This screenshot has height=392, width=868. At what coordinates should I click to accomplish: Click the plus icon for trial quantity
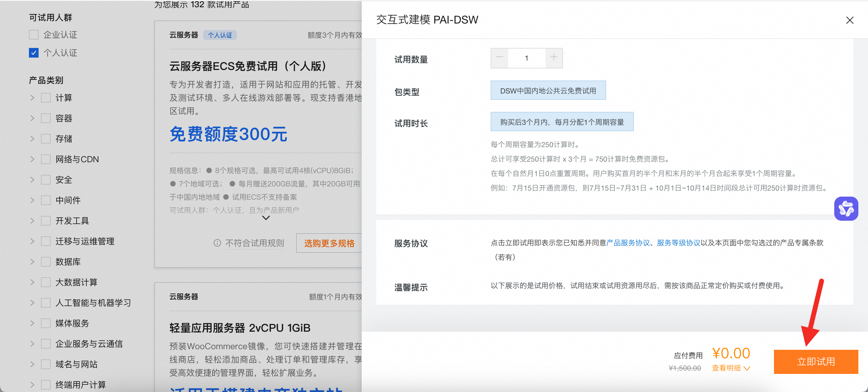pos(554,58)
